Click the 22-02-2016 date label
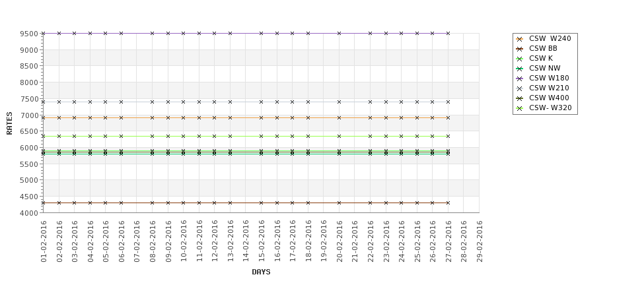 tap(371, 241)
